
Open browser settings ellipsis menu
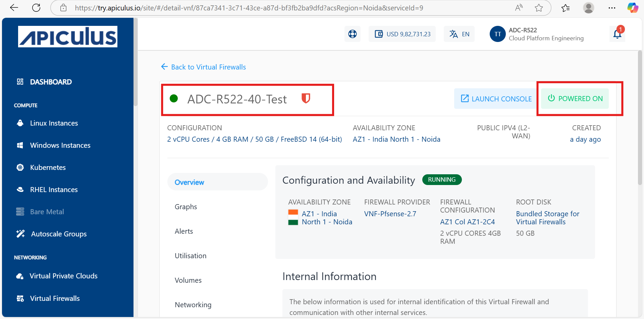612,8
